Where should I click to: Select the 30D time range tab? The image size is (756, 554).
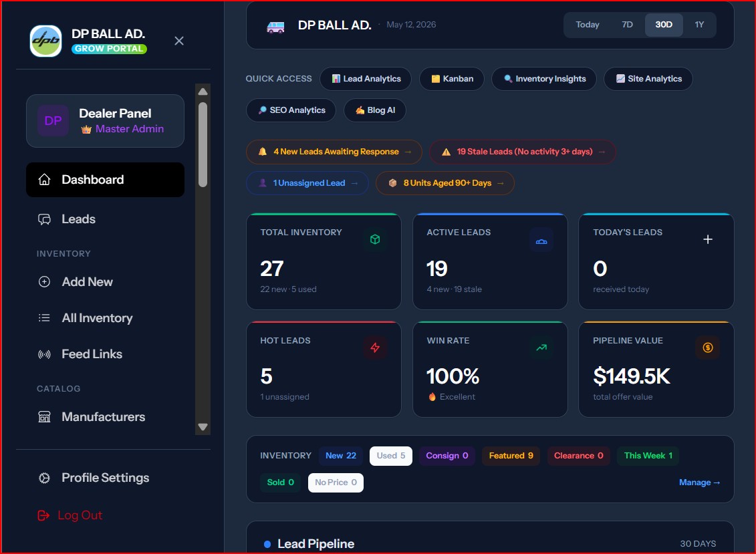(x=664, y=25)
